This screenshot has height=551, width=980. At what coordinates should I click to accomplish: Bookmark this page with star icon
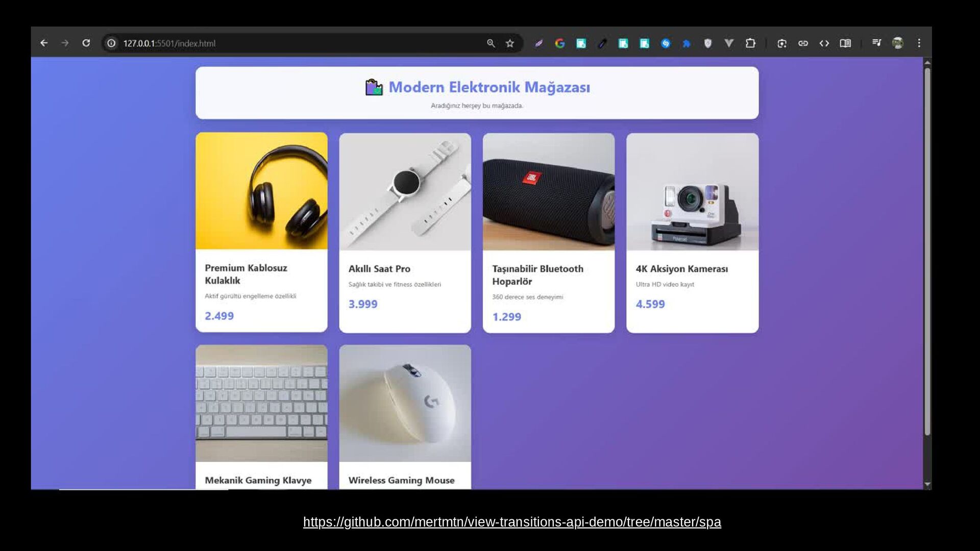pos(510,43)
